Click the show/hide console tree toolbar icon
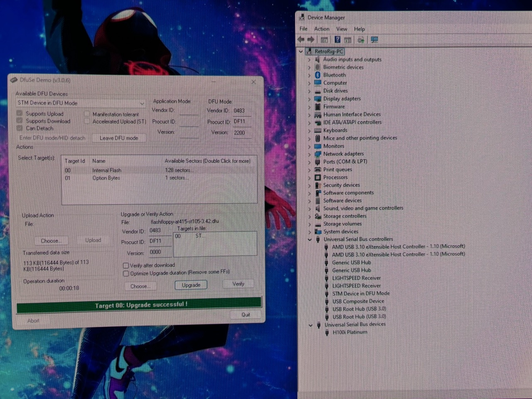The image size is (532, 399). click(x=324, y=40)
